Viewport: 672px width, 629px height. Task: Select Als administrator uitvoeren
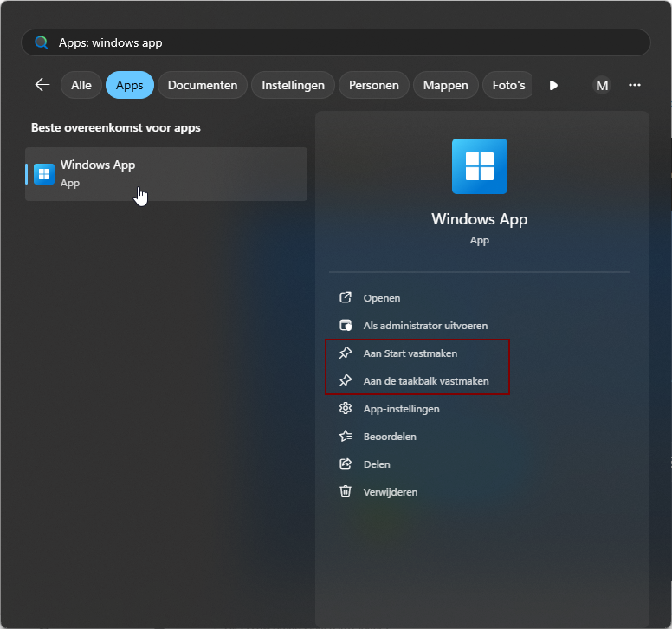coord(425,326)
